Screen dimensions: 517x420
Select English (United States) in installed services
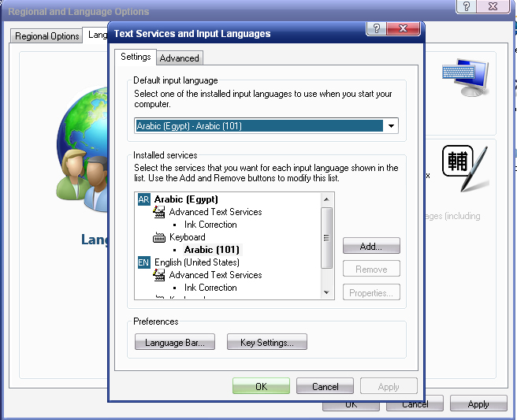click(197, 262)
